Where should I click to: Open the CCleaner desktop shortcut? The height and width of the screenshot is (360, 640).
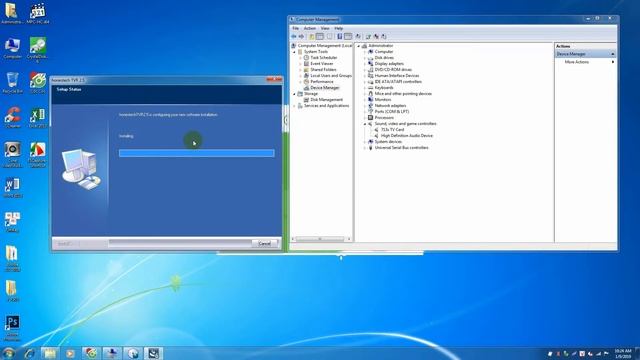pos(13,118)
